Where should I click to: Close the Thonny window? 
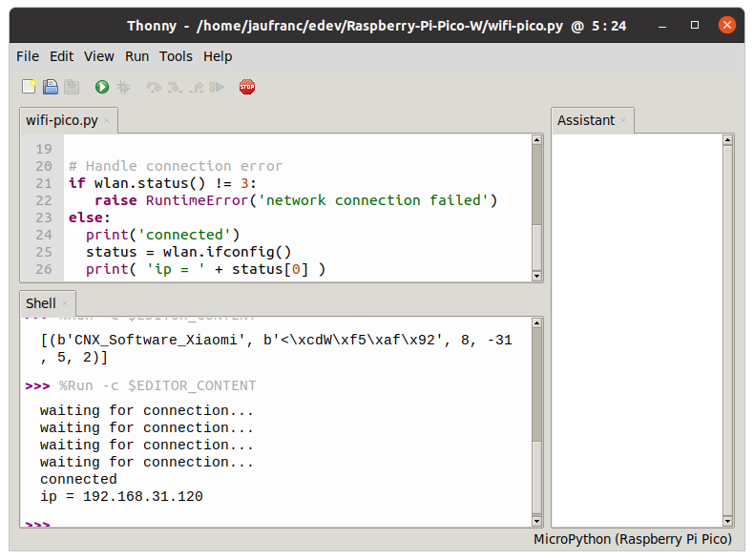click(727, 25)
